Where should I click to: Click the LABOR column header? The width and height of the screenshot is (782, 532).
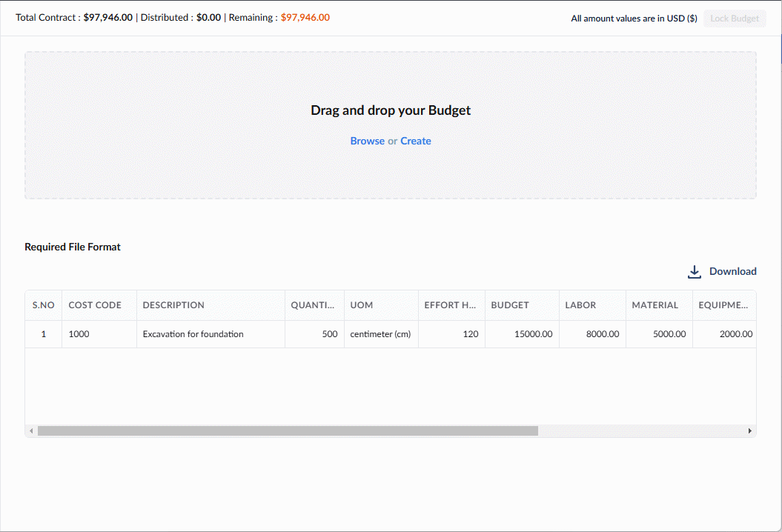click(592, 305)
